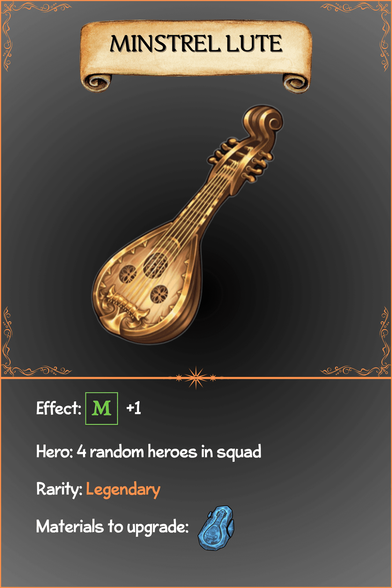Click the orange Legendary rarity text

point(123,489)
